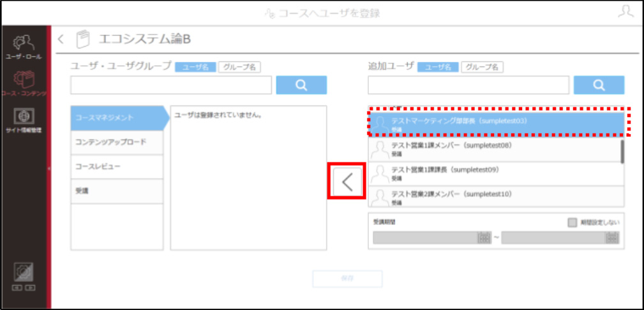This screenshot has height=310, width=644.
Task: Toggle ユーザ名 filter under ユーザ・ユーザグループ
Action: tap(195, 67)
